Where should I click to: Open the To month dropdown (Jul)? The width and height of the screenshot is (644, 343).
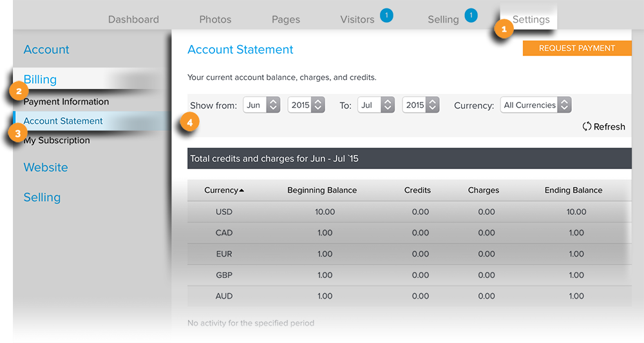(x=376, y=105)
